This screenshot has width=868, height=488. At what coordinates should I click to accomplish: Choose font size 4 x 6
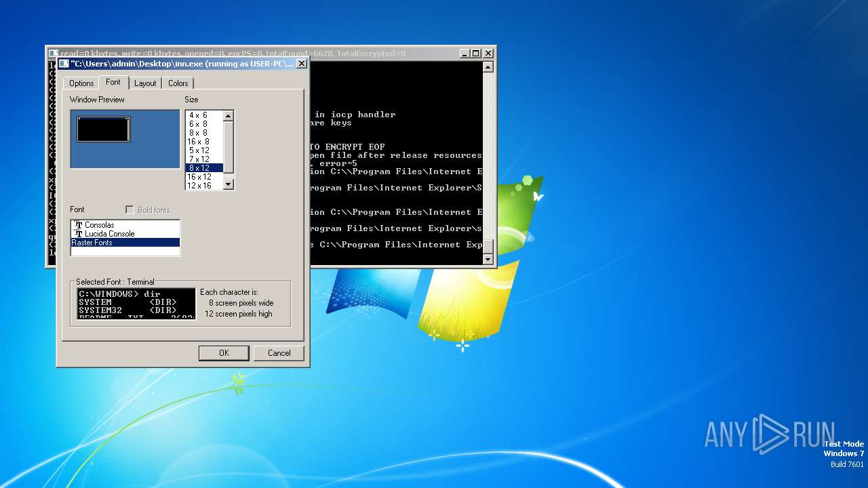tap(204, 115)
